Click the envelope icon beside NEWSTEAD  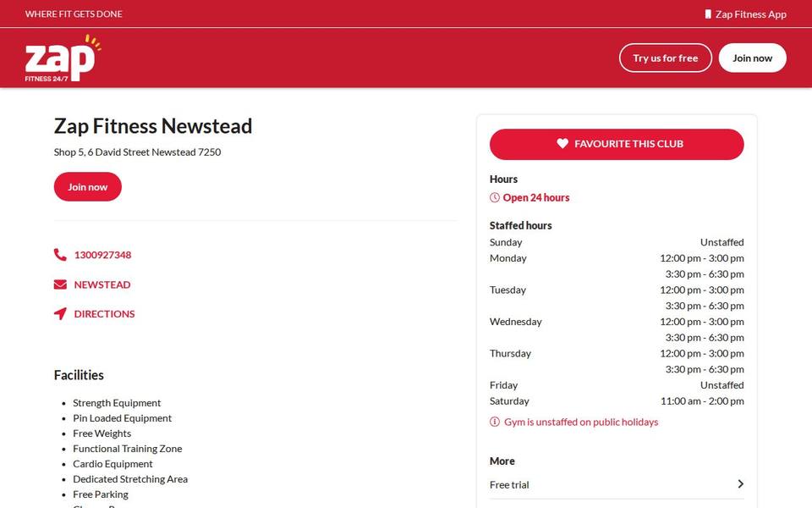[x=60, y=284]
